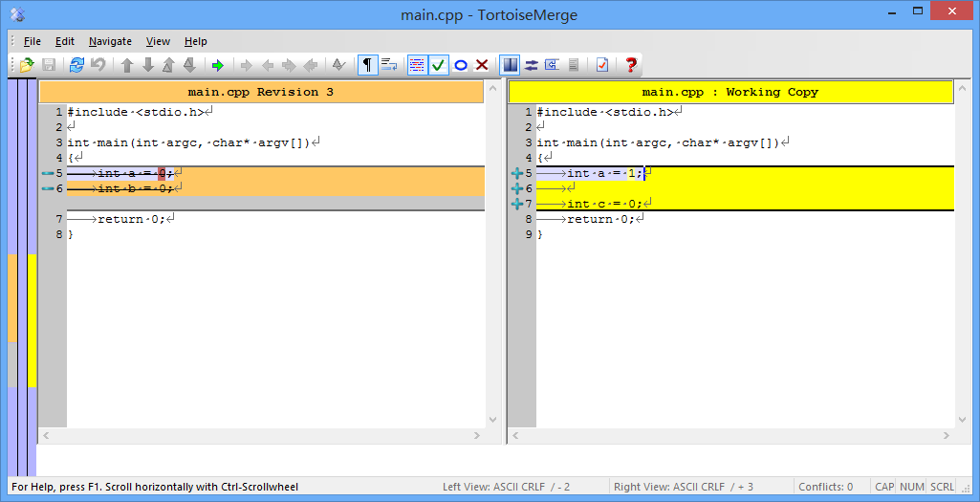Viewport: 980px width, 502px height.
Task: Toggle inline diff colored lines button
Action: coord(418,65)
